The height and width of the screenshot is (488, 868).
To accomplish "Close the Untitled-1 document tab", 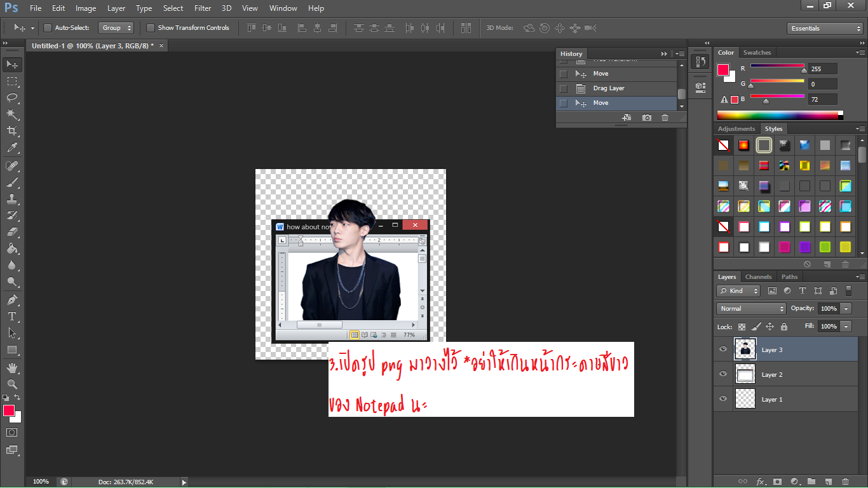I will pyautogui.click(x=161, y=46).
